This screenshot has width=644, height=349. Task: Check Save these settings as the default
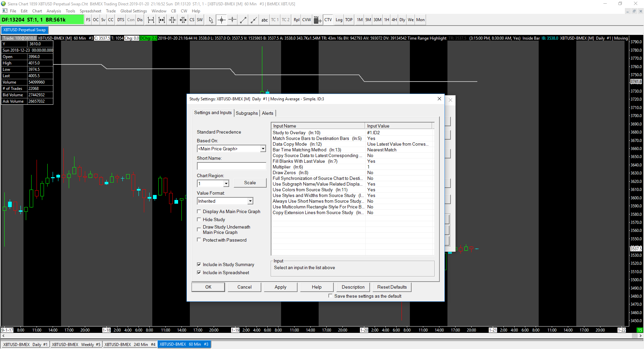coord(330,296)
